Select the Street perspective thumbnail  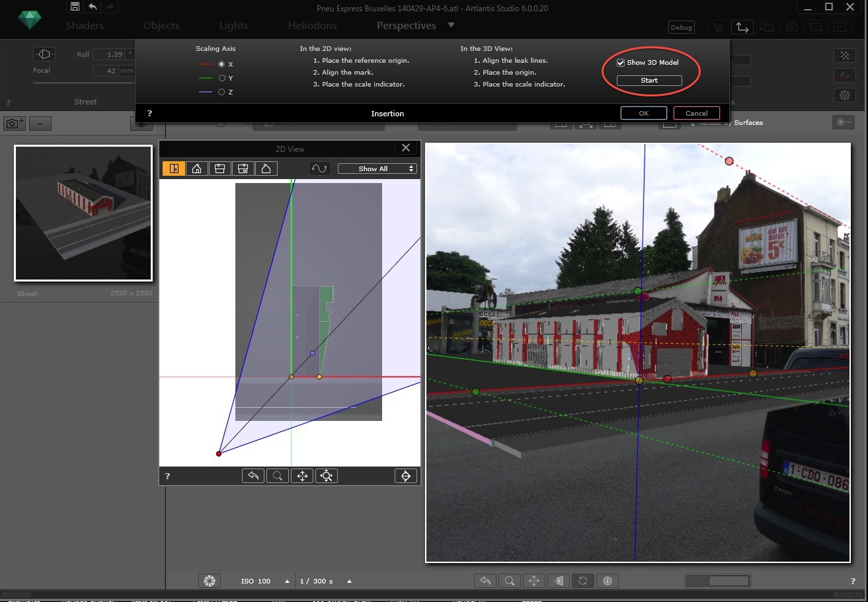(x=83, y=213)
